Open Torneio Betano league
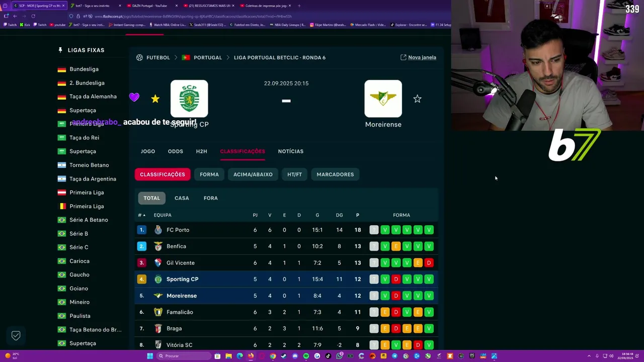644x362 pixels. click(89, 165)
